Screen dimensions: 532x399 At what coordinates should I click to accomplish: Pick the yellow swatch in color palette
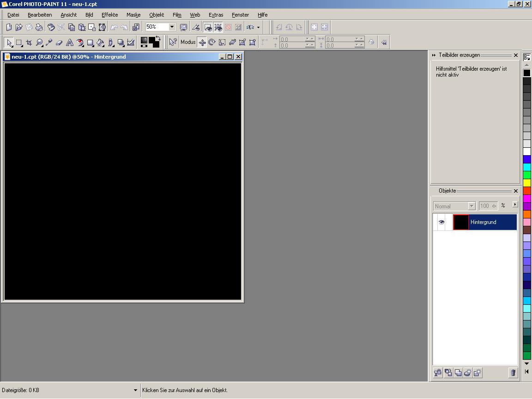tap(526, 183)
